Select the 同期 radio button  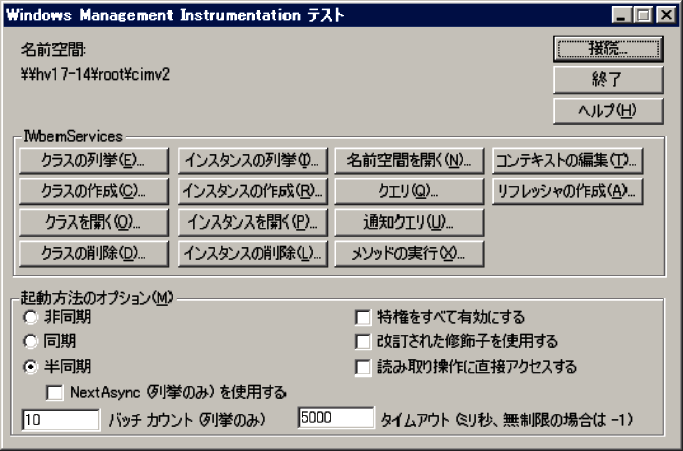30,341
